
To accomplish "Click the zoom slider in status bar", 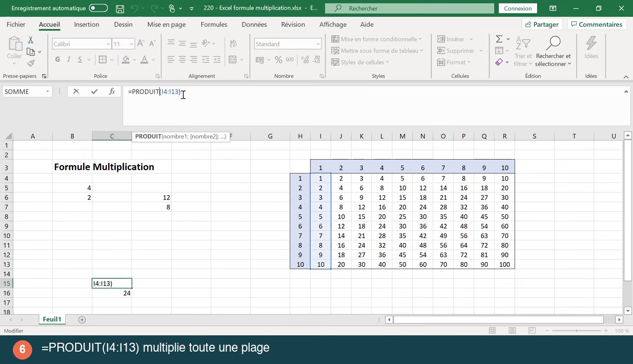I will pos(576,330).
